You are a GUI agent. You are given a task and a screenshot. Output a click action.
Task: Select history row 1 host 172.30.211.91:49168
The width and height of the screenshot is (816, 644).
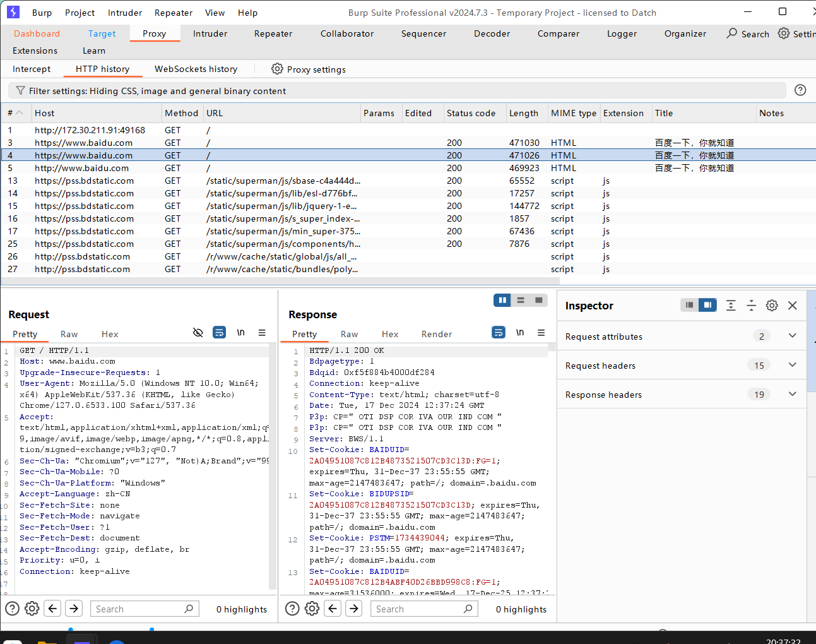click(408, 130)
